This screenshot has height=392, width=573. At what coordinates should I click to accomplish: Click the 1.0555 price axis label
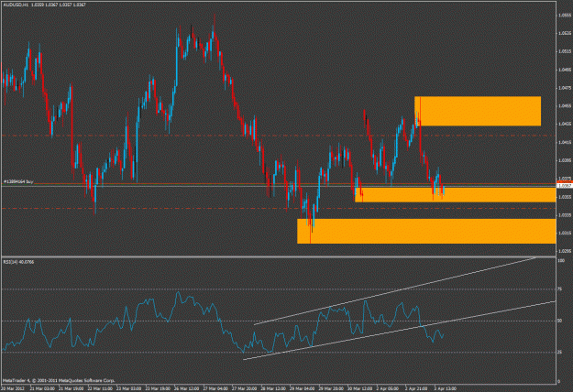click(x=565, y=16)
